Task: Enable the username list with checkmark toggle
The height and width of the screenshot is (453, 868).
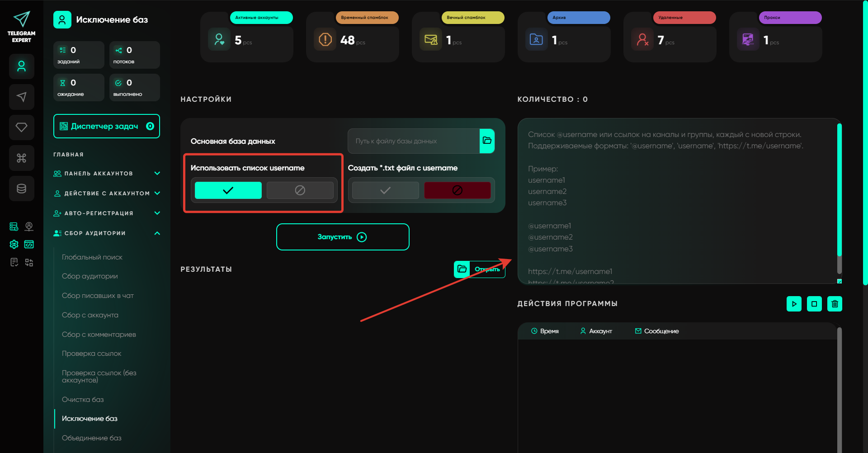Action: click(x=228, y=190)
